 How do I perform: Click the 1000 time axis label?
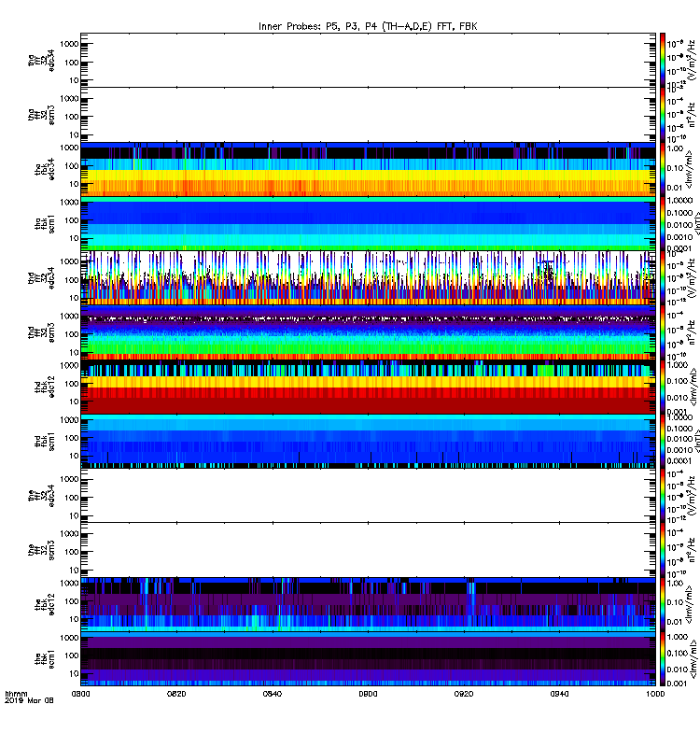655,694
